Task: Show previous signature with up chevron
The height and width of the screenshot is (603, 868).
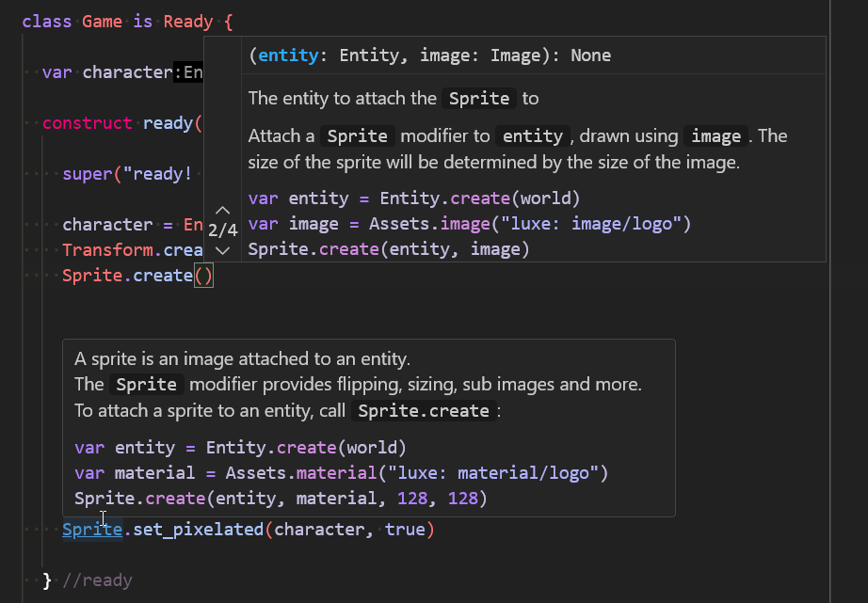Action: tap(223, 210)
